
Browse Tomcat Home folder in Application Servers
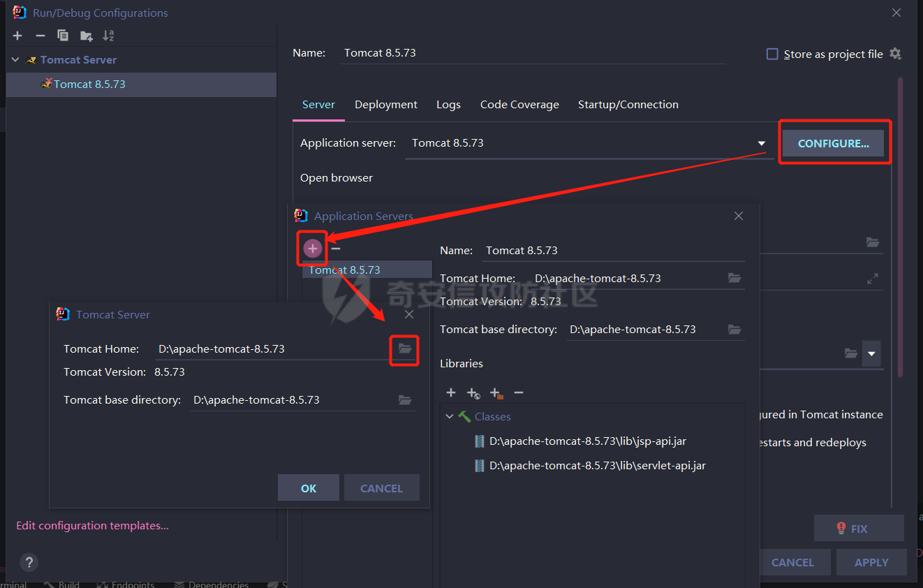tap(734, 278)
